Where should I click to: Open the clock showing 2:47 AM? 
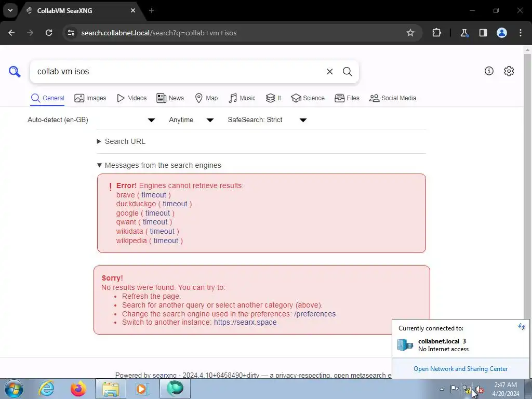coord(506,389)
